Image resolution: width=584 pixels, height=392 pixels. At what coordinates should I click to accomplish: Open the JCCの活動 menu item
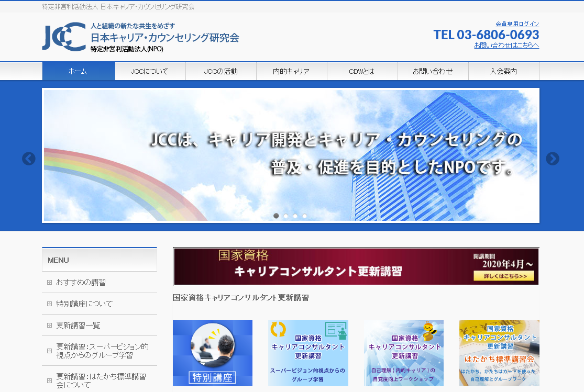[x=221, y=71]
